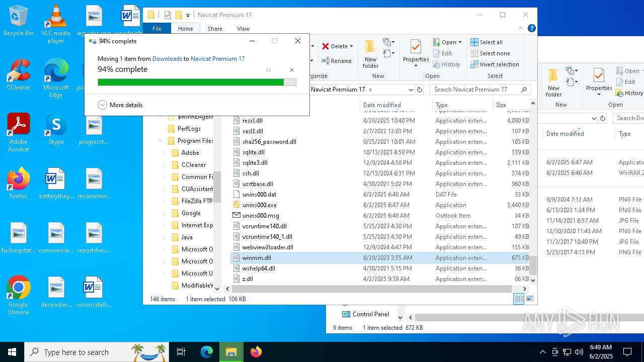Open Adobe Acrobat desktop shortcut
The width and height of the screenshot is (644, 362).
(x=19, y=133)
